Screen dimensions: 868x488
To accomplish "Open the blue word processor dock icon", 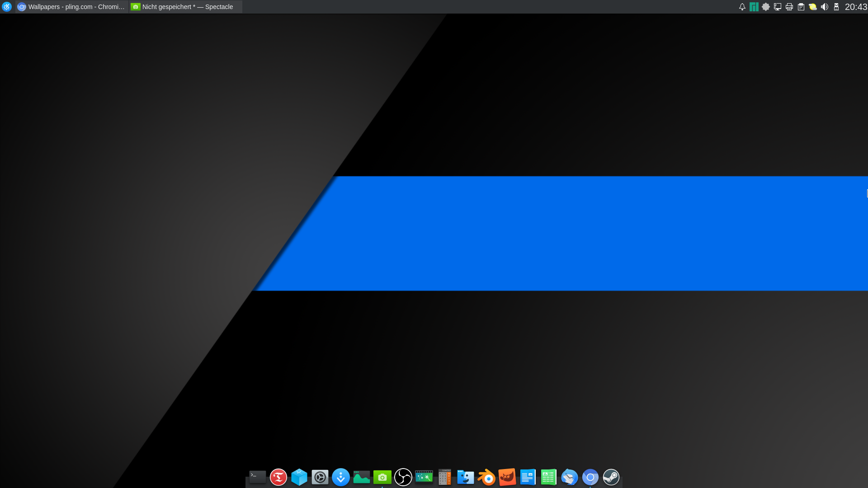I will (528, 477).
